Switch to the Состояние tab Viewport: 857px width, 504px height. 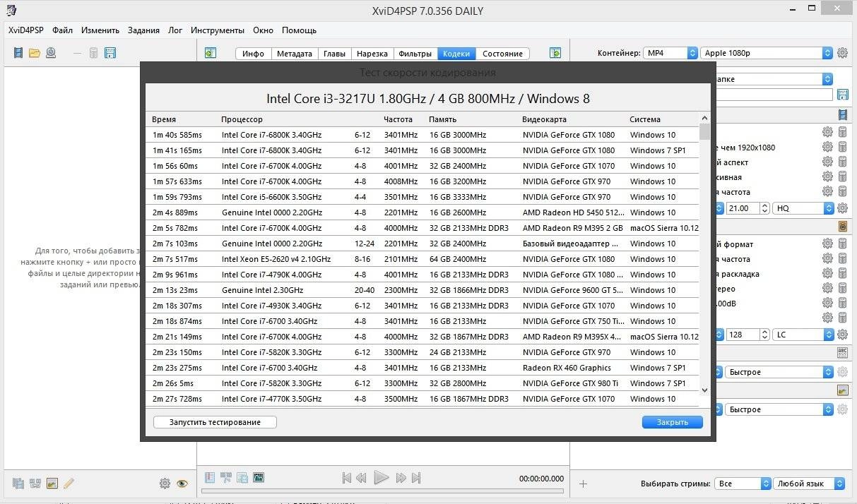tap(502, 54)
